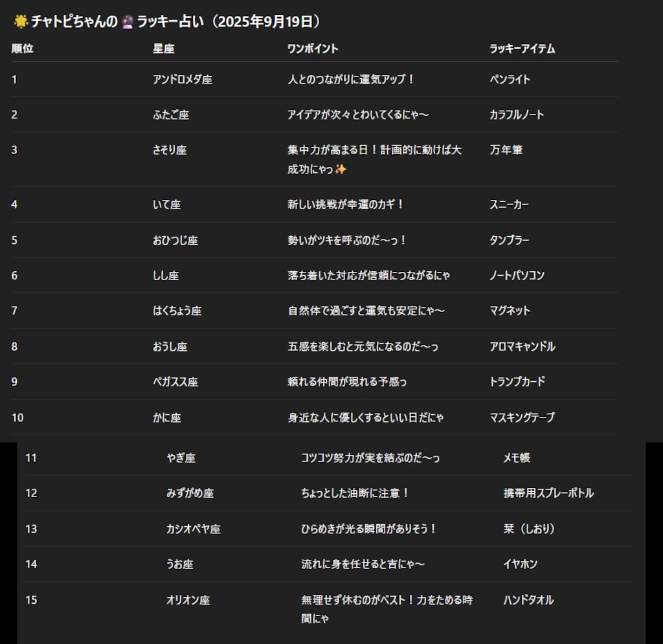The image size is (663, 644).
Task: Select the みずがめ座 cell
Action: click(x=190, y=493)
